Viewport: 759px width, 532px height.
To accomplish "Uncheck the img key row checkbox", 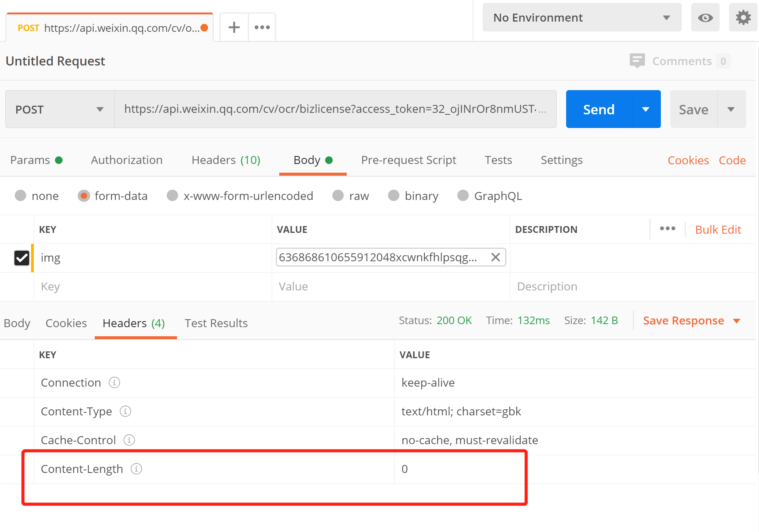I will pos(22,258).
